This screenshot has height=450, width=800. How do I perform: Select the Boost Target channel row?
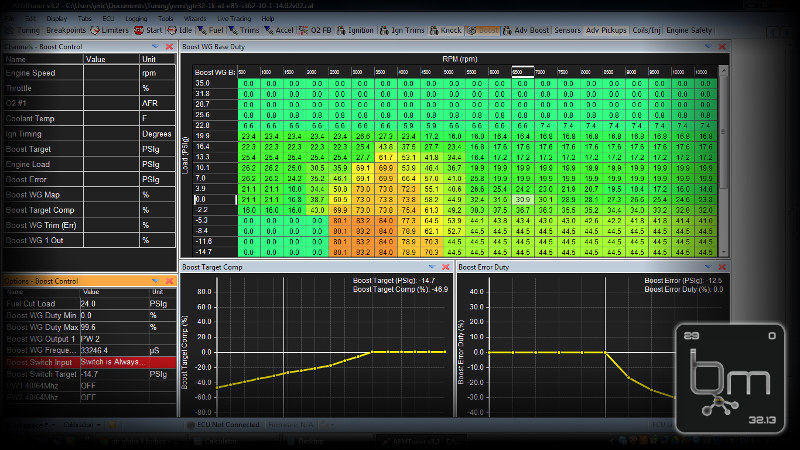pos(89,149)
